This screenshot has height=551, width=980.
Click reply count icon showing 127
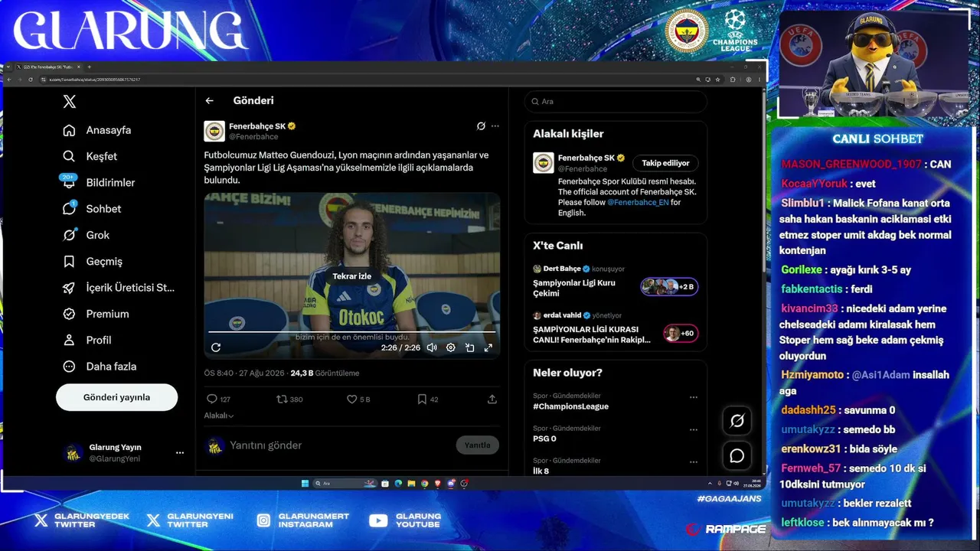(218, 399)
